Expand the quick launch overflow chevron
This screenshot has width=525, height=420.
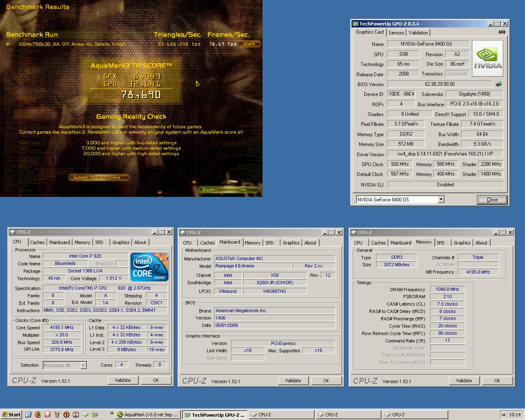pos(112,413)
